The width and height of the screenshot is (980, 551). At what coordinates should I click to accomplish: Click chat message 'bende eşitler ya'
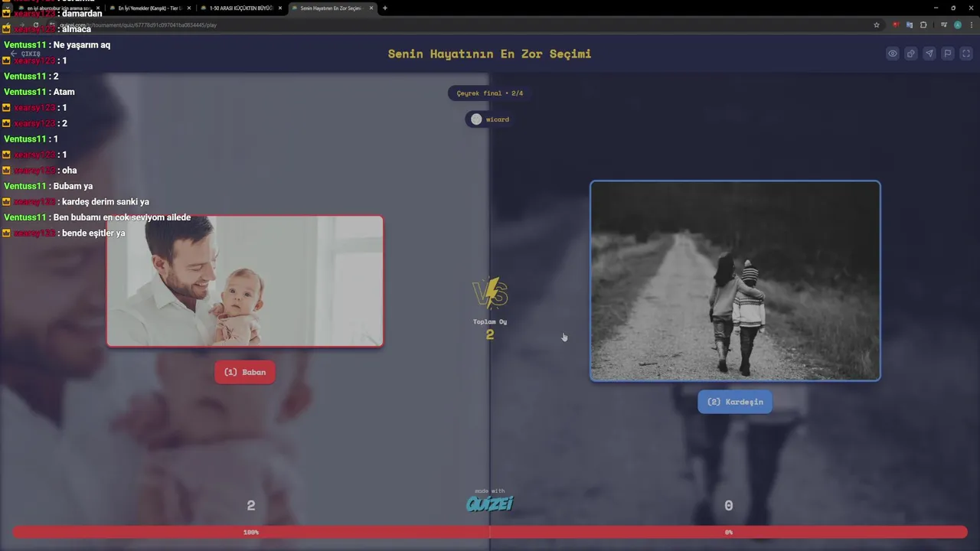(93, 233)
